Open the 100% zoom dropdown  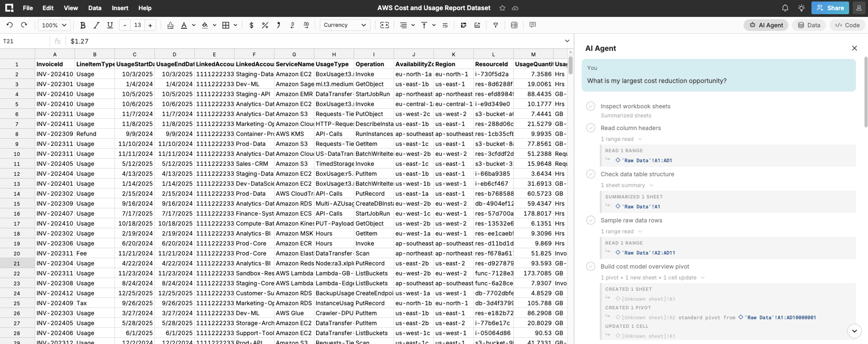(x=54, y=25)
